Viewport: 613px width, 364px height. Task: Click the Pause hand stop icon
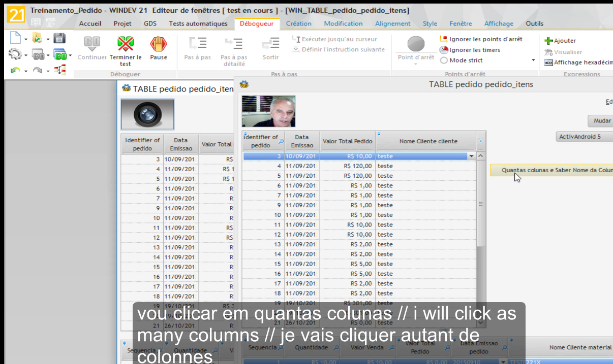[159, 44]
